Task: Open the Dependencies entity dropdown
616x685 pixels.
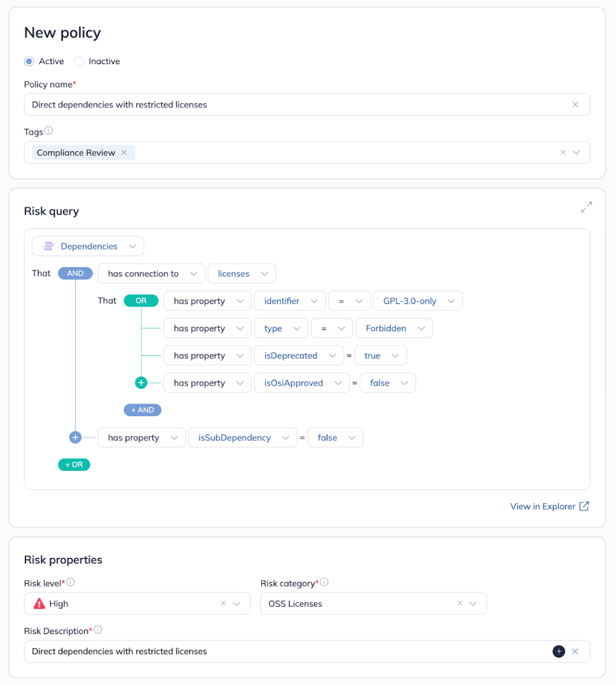Action: click(88, 246)
